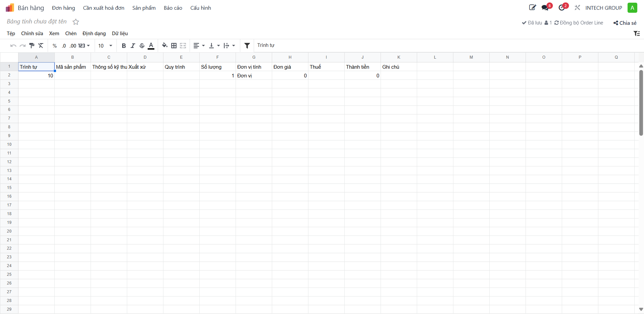Open the user avatar A menu
The width and height of the screenshot is (644, 314).
coord(632,8)
